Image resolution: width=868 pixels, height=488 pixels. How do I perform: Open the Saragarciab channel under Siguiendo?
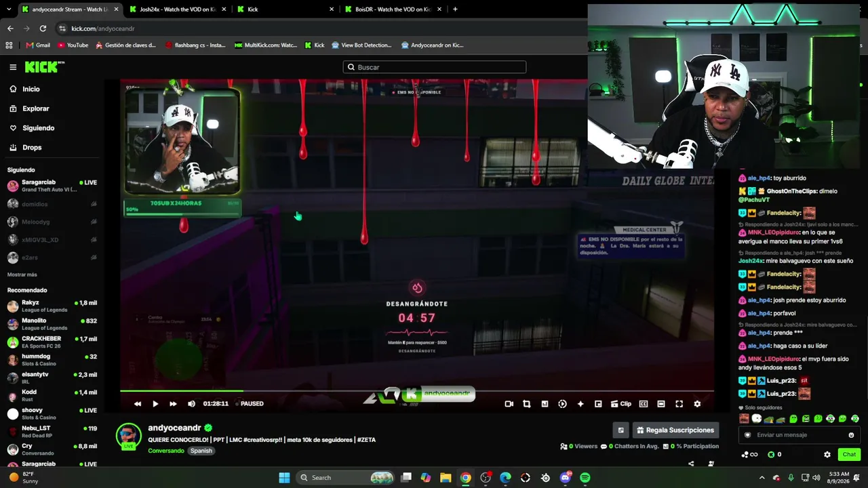(52, 186)
